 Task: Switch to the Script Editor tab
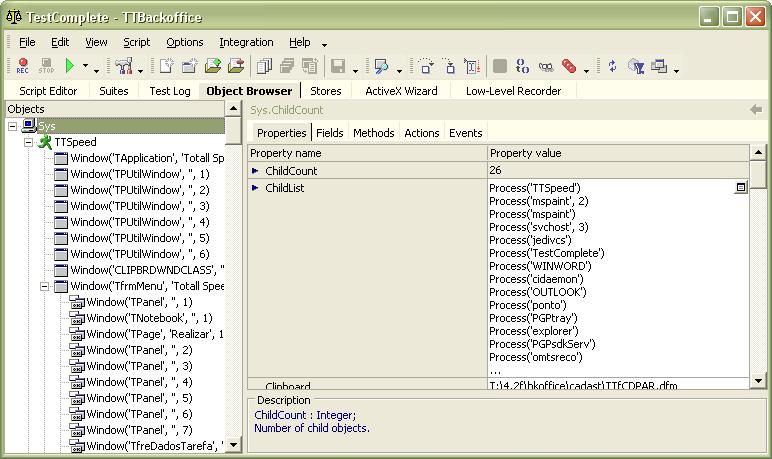pyautogui.click(x=48, y=91)
